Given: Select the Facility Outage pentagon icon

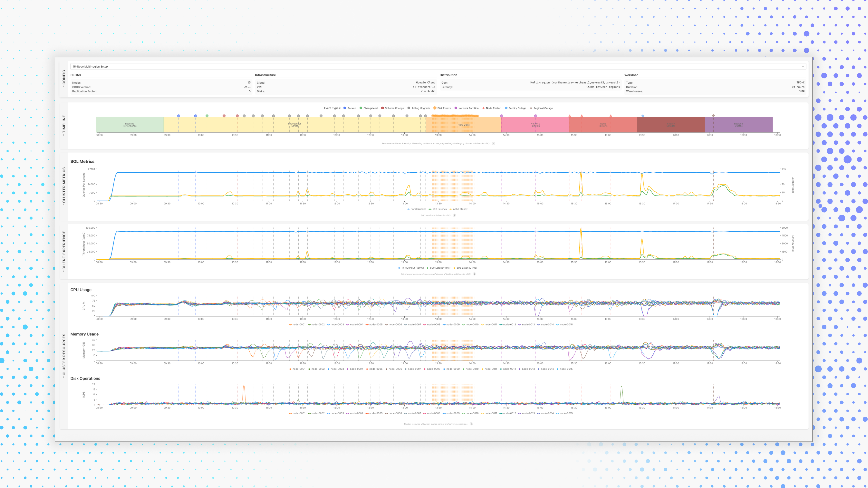Looking at the screenshot, I should click(506, 108).
